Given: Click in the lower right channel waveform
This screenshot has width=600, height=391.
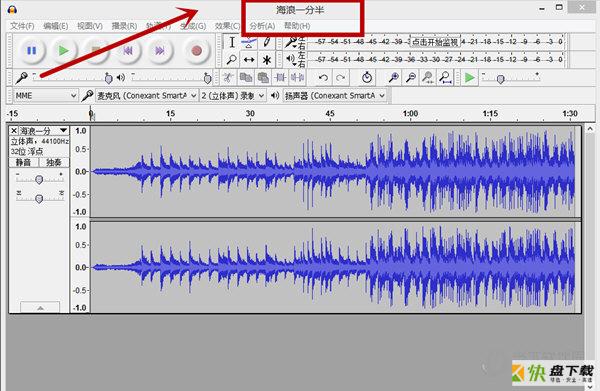Looking at the screenshot, I should click(333, 267).
